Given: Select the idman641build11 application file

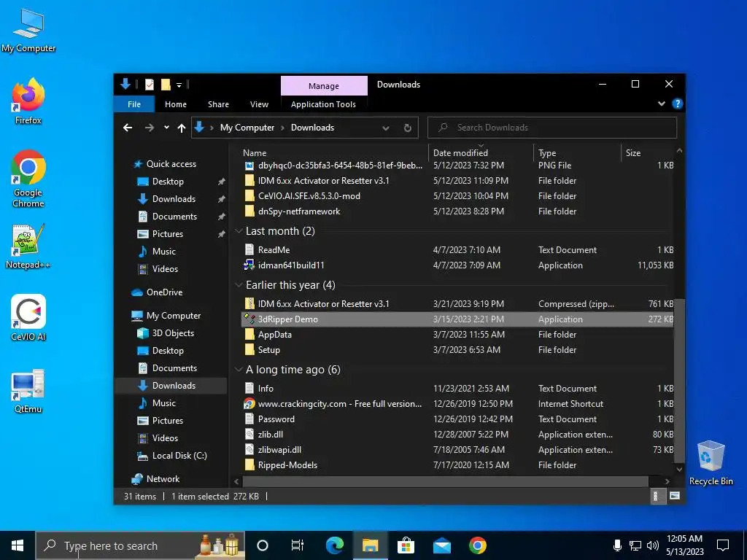Looking at the screenshot, I should (290, 265).
